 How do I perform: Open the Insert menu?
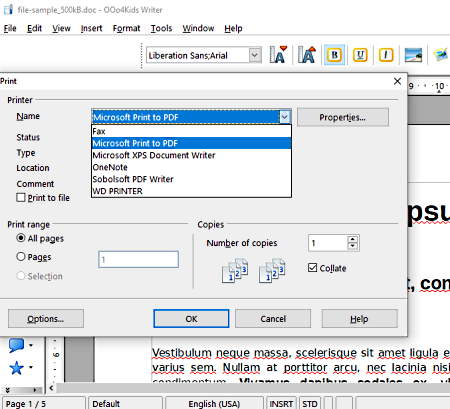point(91,28)
